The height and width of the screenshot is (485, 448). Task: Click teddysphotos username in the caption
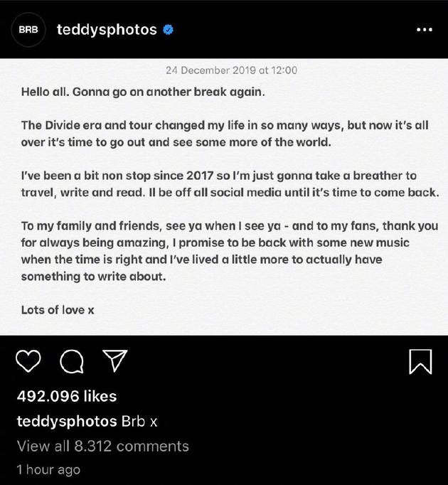pos(66,421)
